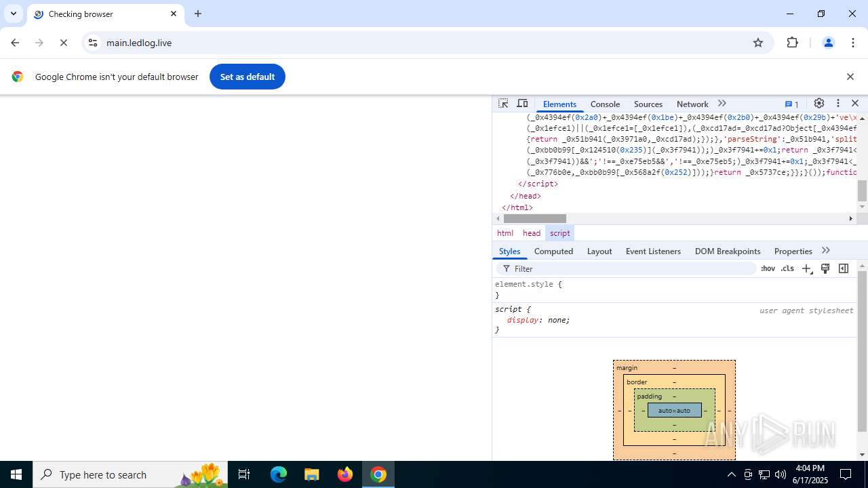Select html in the breadcrumb
Image resolution: width=868 pixels, height=488 pixels.
pyautogui.click(x=505, y=232)
